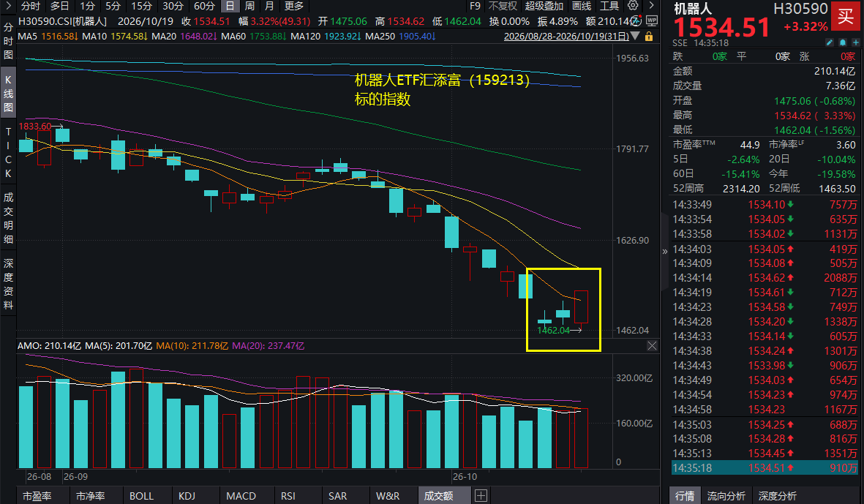Image resolution: width=864 pixels, height=504 pixels.
Task: Open the 更多 period dropdown
Action: 293,6
